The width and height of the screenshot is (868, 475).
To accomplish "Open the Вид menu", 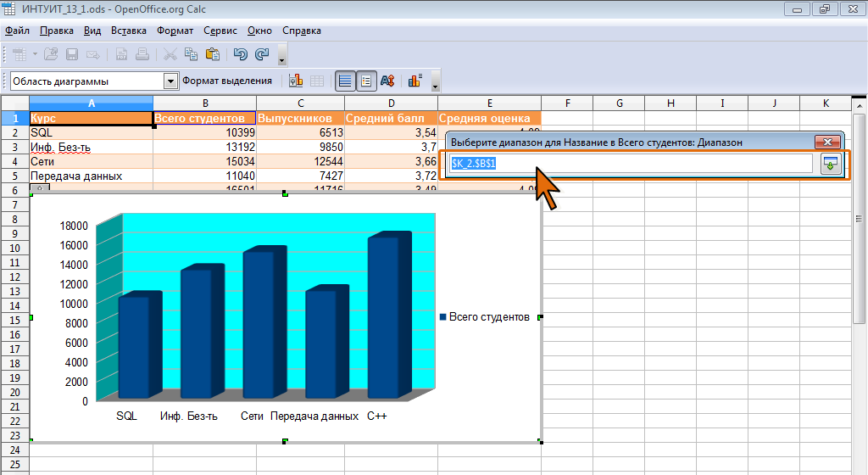I will coord(92,31).
